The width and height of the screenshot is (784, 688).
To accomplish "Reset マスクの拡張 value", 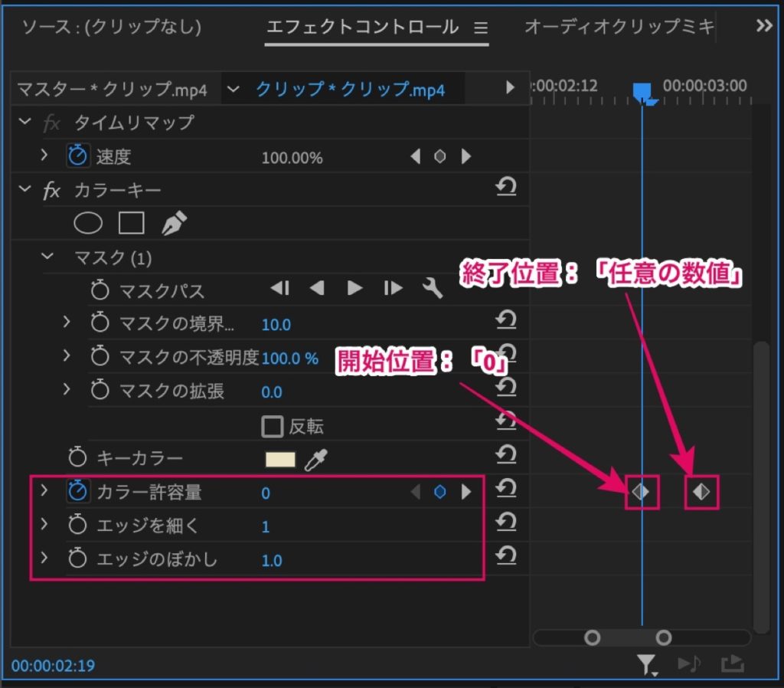I will point(506,387).
